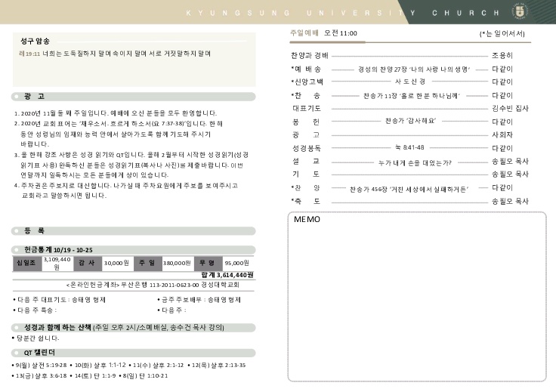Screen dimensions: 556x392
Task: Click the hymn title '나의 사랑 나의 생명'
Action: point(440,69)
